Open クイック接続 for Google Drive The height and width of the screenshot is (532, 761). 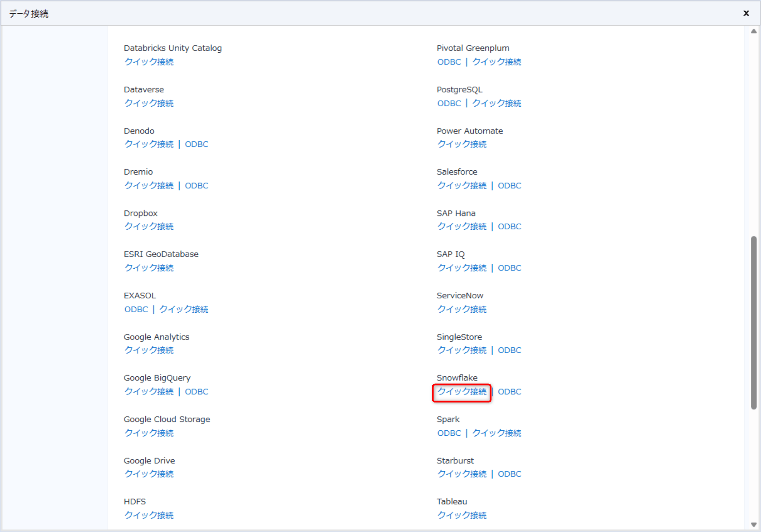tap(148, 473)
